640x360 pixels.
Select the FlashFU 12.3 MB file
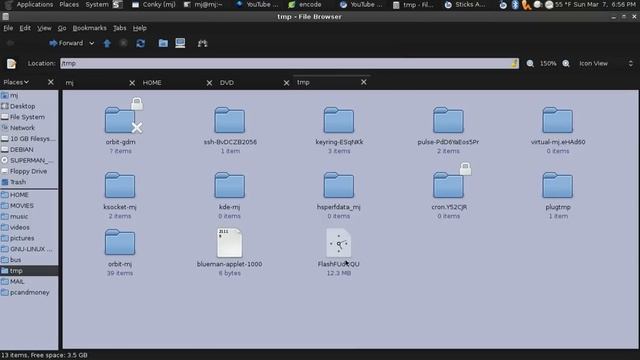(x=338, y=243)
